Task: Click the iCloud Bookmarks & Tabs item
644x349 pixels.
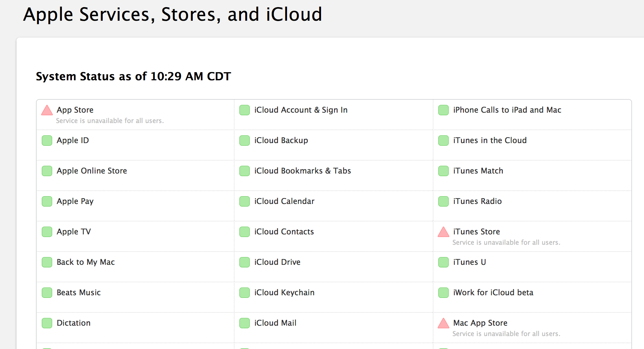Action: click(x=303, y=171)
